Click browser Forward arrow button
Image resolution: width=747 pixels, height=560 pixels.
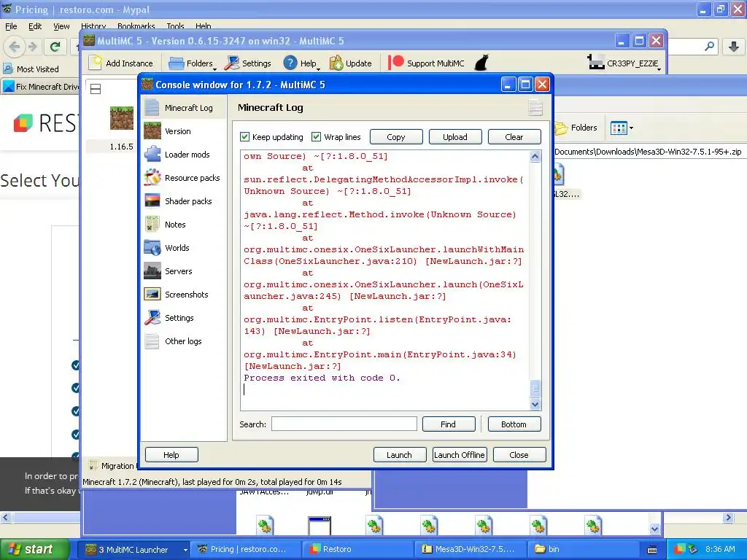pyautogui.click(x=32, y=47)
